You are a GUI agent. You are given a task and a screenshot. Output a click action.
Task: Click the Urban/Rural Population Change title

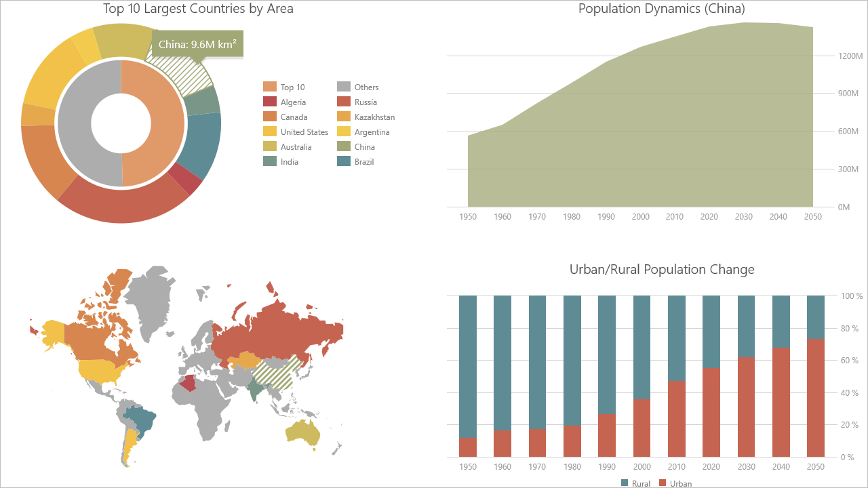[x=662, y=269]
